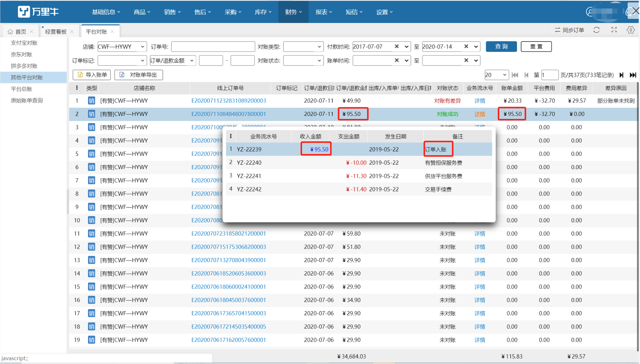Select popup row YZ-22240
Viewport: 640px width, 364px height.
[359, 163]
